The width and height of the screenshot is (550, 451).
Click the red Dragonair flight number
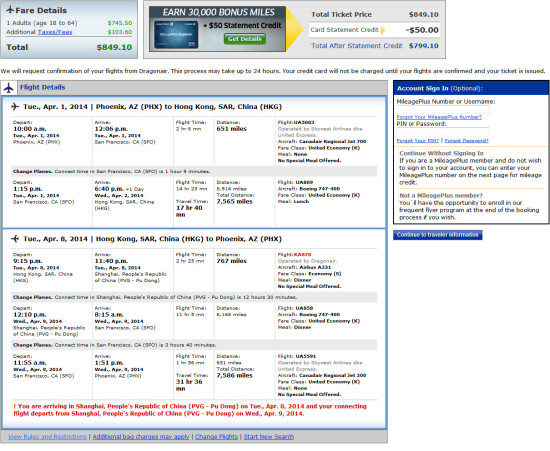coord(302,255)
